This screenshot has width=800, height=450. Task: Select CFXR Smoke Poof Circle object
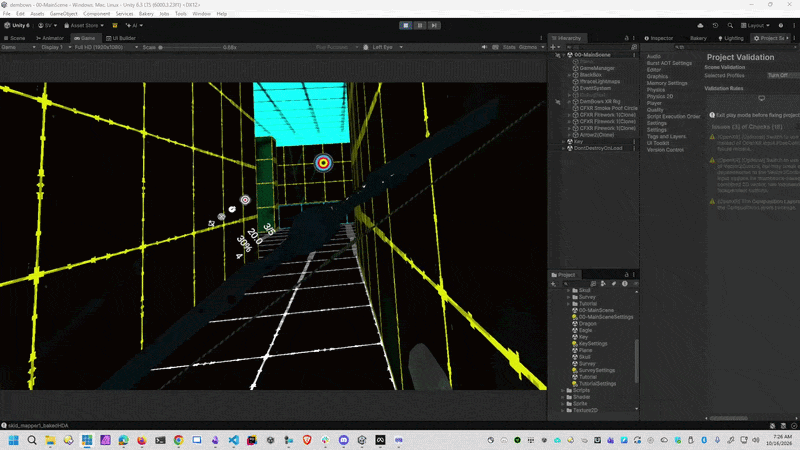point(608,108)
